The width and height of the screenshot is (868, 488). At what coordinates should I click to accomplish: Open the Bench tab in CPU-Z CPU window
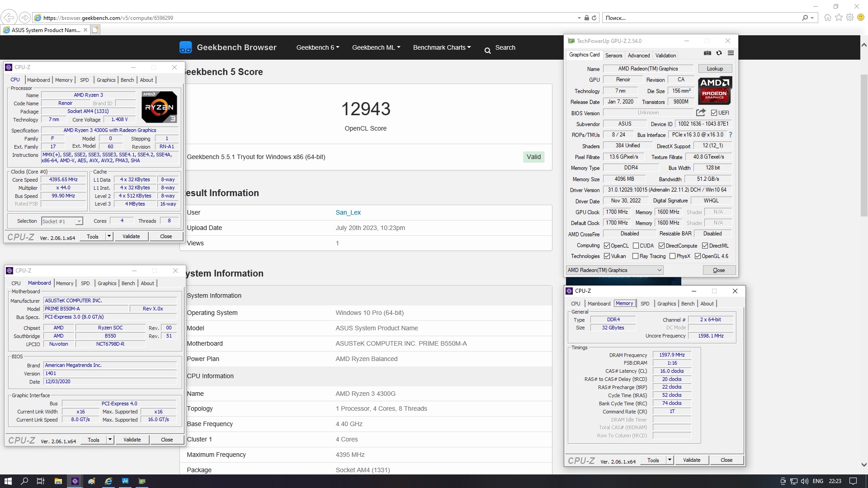[127, 80]
